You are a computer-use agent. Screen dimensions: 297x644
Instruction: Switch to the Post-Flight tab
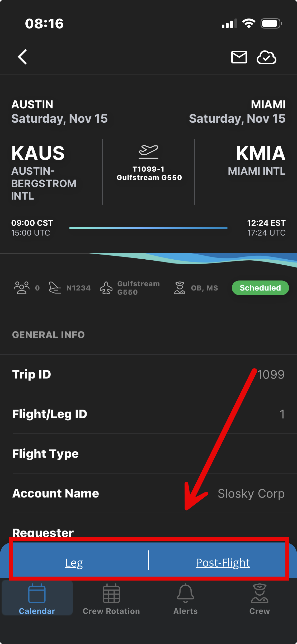click(223, 563)
